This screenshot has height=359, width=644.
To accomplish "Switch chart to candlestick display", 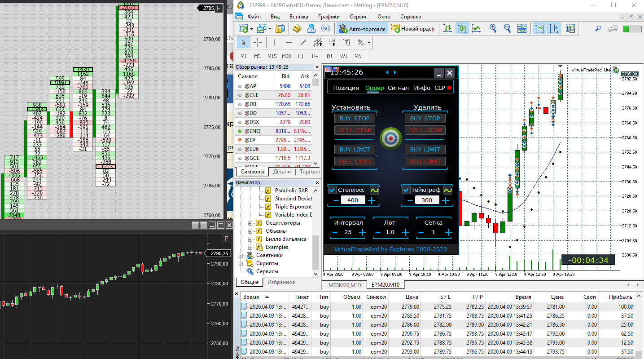I will coord(462,28).
